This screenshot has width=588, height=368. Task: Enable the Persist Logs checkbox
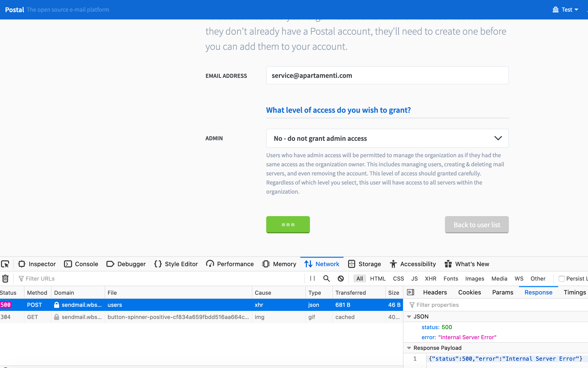562,279
